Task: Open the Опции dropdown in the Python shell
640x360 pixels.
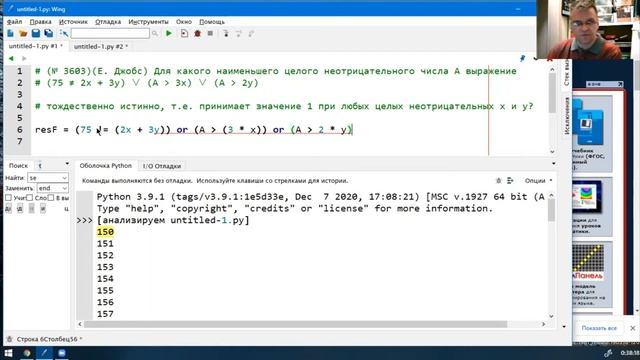Action: point(538,180)
